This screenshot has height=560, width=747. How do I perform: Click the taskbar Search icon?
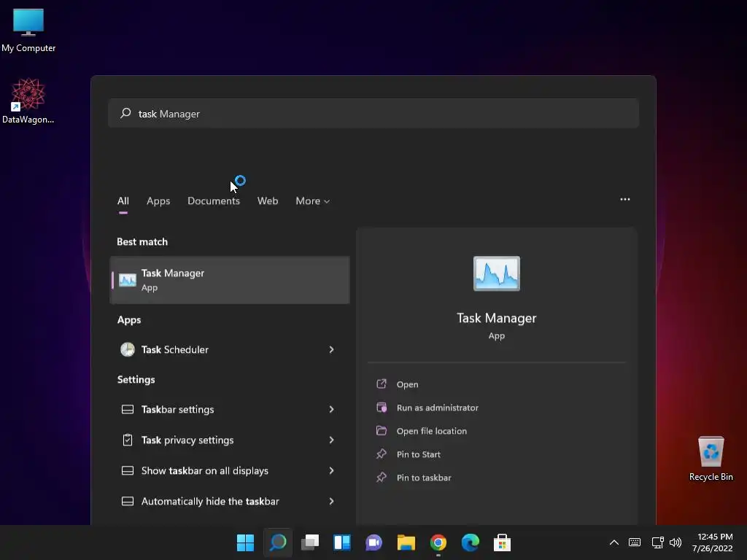pos(278,542)
